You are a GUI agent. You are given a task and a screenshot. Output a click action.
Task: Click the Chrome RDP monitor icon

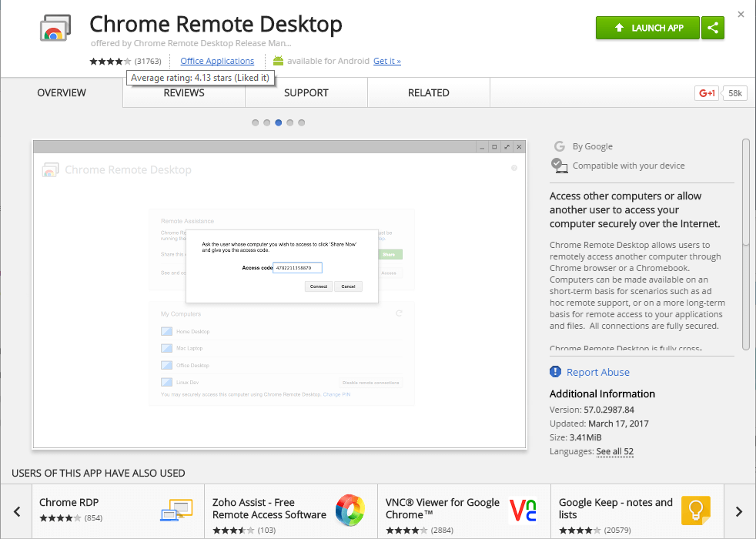click(x=176, y=510)
